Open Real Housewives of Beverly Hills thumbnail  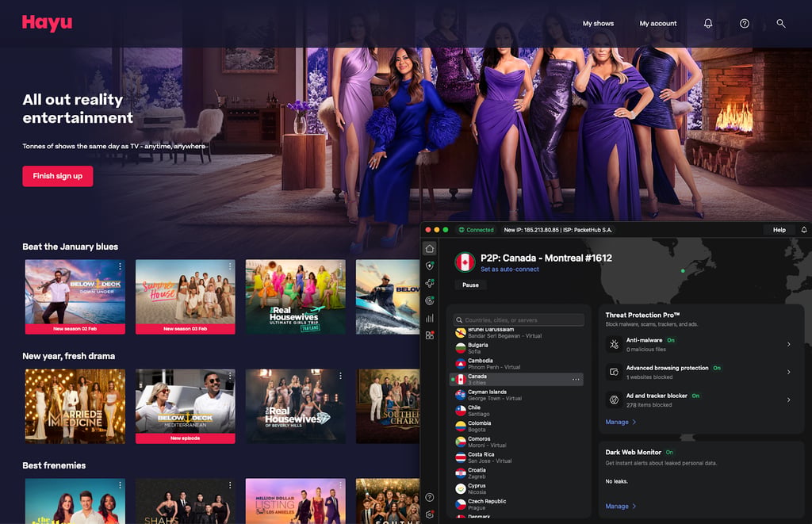coord(295,406)
